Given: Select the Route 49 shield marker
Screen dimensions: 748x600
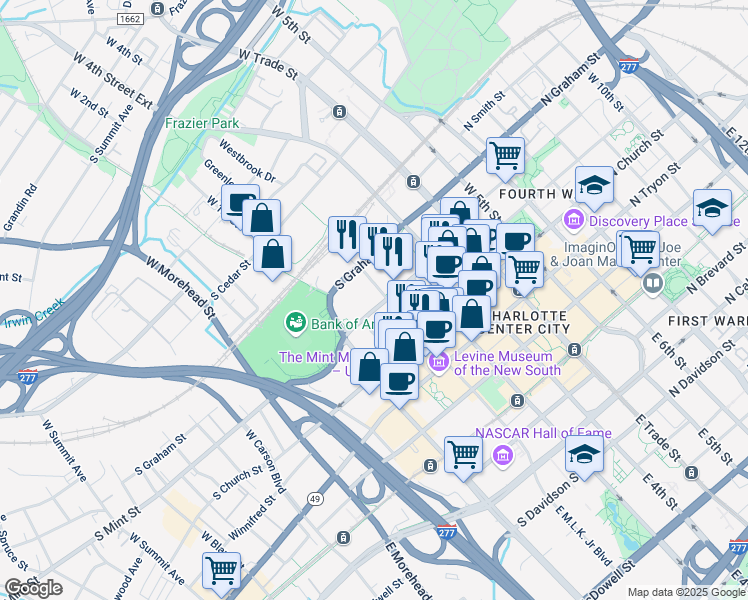Looking at the screenshot, I should [315, 499].
